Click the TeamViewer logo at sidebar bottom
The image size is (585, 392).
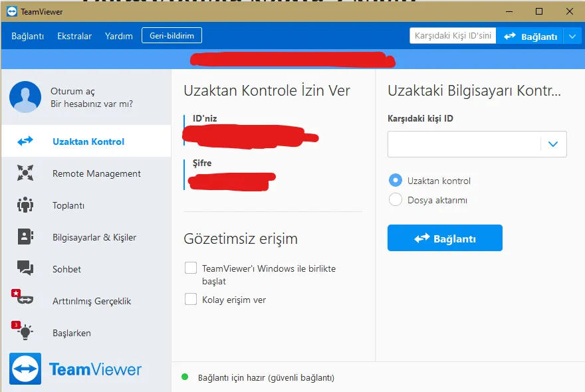coord(75,369)
